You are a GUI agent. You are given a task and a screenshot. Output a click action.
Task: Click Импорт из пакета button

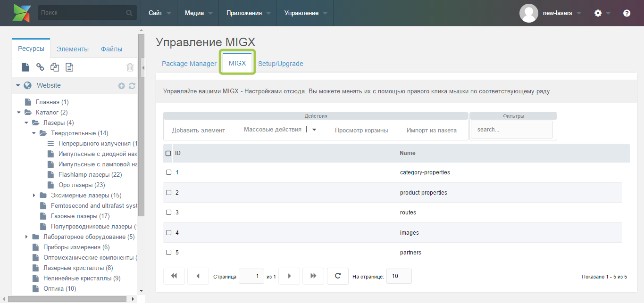(x=432, y=130)
